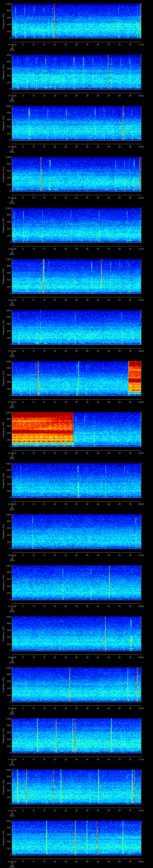Click the Frequency (Hz) axis label of the 14:16:00 panel
This screenshot has height=868, width=153.
[3, 21]
